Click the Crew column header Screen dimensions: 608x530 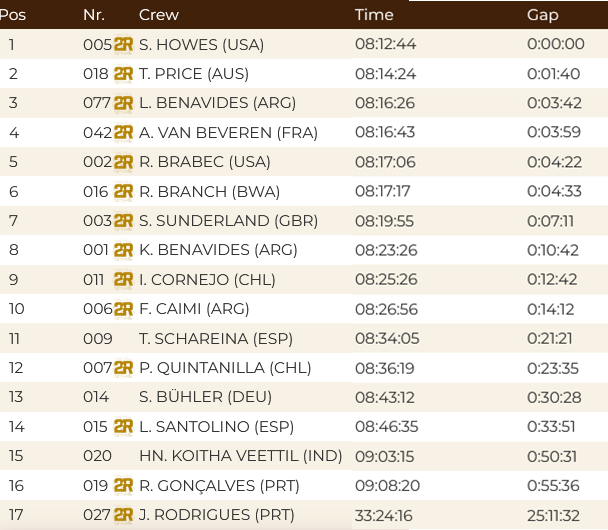[158, 15]
